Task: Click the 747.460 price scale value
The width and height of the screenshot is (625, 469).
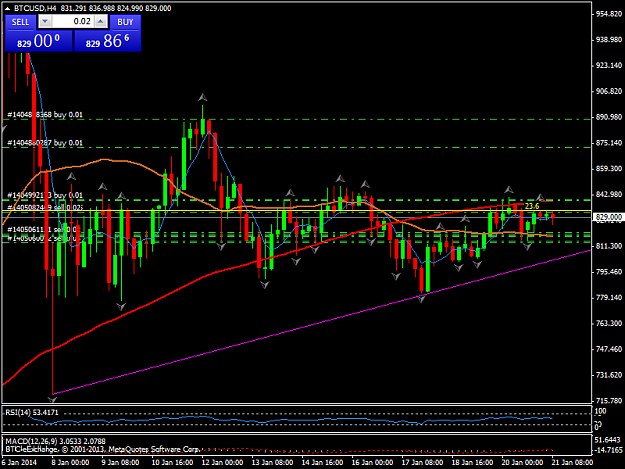Action: coord(609,349)
